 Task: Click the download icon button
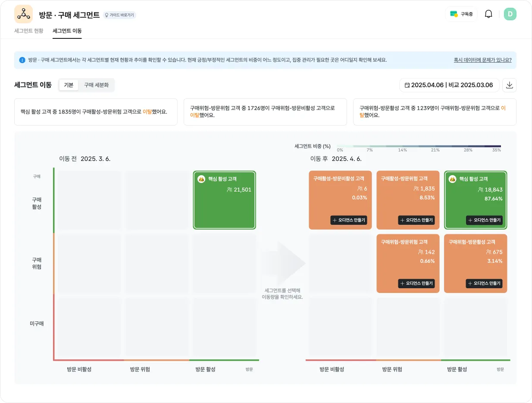(509, 85)
